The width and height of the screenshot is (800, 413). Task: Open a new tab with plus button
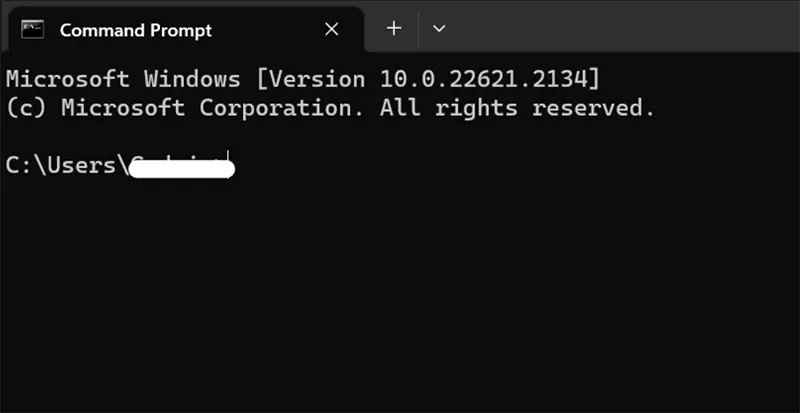[394, 28]
